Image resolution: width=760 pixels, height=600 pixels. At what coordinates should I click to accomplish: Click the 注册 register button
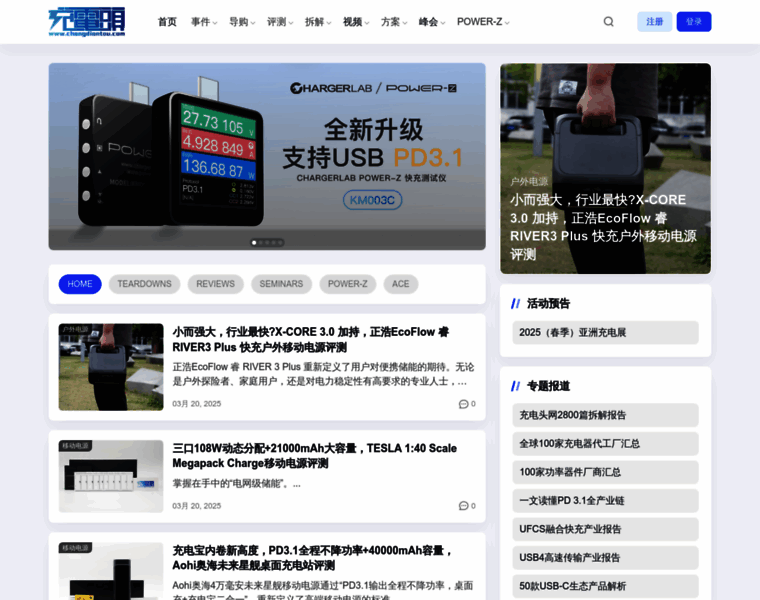tap(654, 22)
